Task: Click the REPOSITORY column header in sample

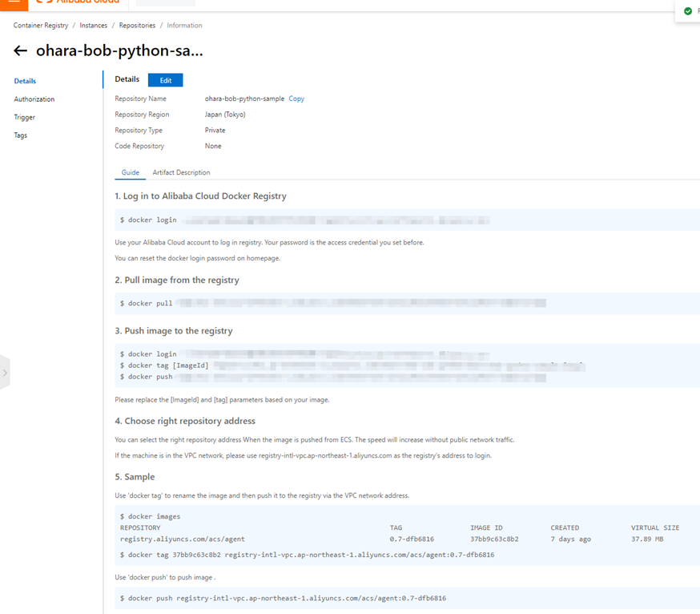Action: [x=140, y=527]
